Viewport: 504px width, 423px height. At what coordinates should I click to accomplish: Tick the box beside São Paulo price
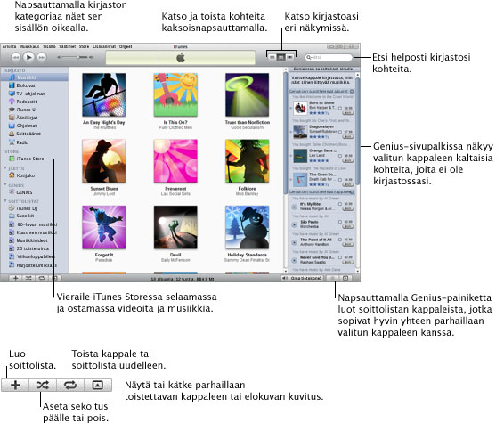coord(340,222)
